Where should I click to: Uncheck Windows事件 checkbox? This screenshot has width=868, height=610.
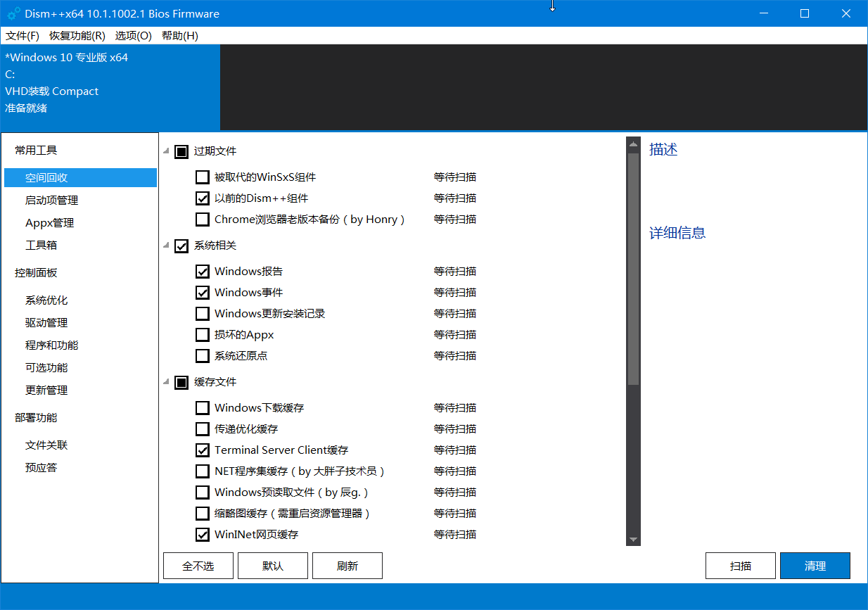tap(203, 293)
